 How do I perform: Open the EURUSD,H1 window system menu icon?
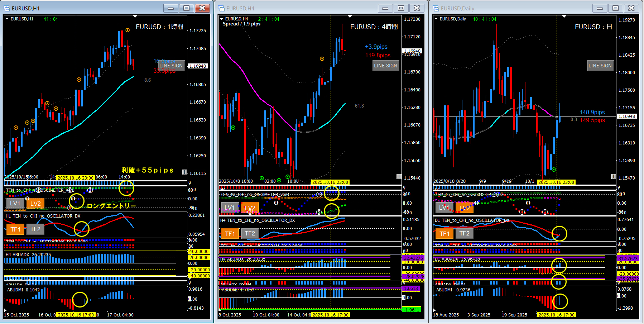pos(7,8)
